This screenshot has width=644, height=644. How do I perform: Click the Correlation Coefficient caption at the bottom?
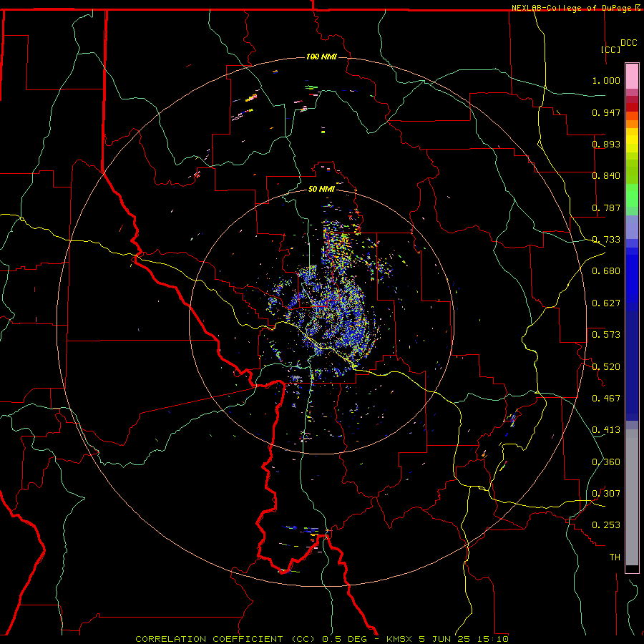point(321,639)
